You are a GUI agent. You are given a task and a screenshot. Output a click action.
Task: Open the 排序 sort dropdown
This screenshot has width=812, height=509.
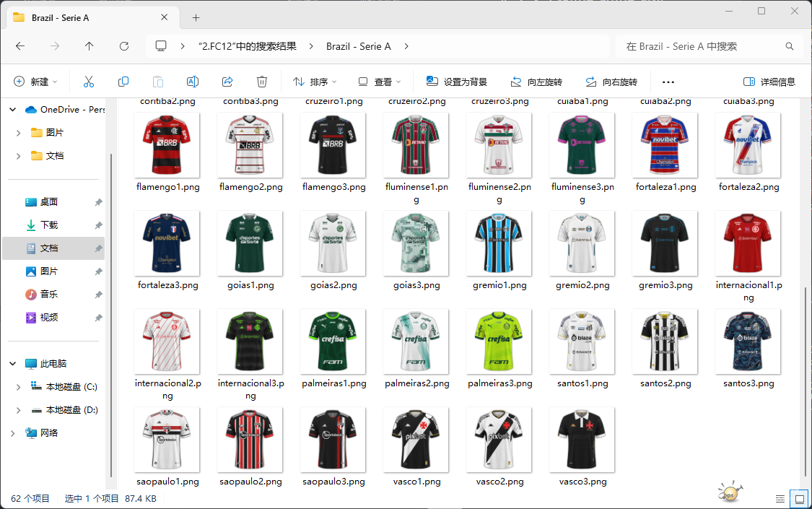(315, 82)
